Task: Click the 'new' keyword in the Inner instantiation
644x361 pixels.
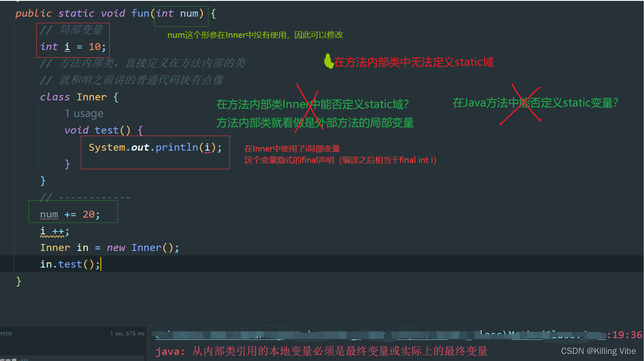Action: point(116,248)
